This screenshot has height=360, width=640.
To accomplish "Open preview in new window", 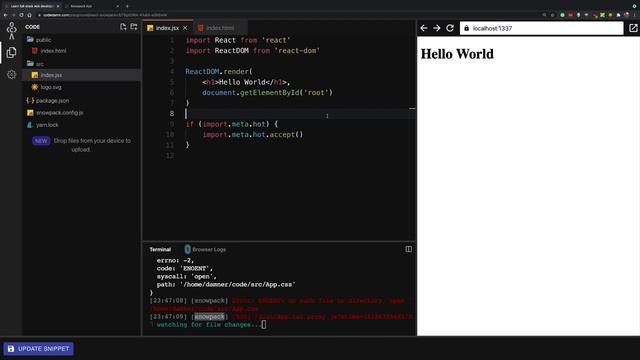I will (x=633, y=28).
